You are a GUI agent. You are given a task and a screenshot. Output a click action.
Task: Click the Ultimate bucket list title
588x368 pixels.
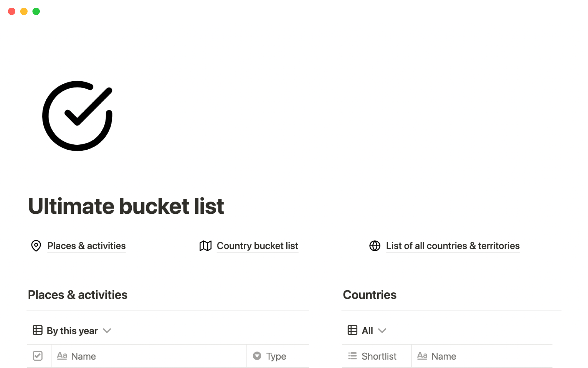[x=126, y=206]
